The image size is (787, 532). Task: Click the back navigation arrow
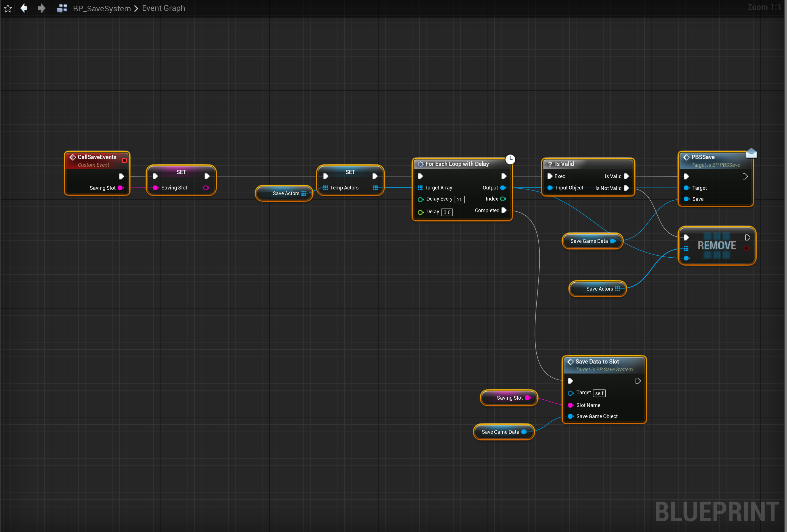[x=24, y=8]
